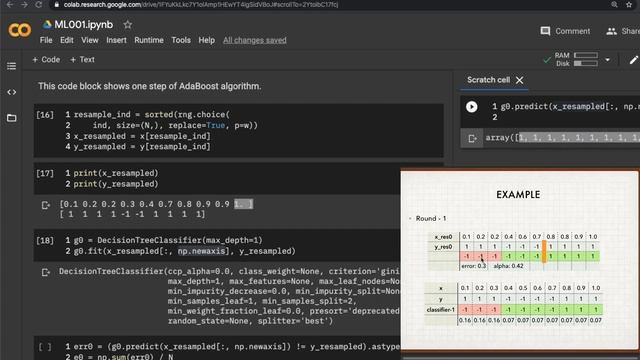Open the Runtime menu
This screenshot has height=360, width=640.
coord(149,40)
